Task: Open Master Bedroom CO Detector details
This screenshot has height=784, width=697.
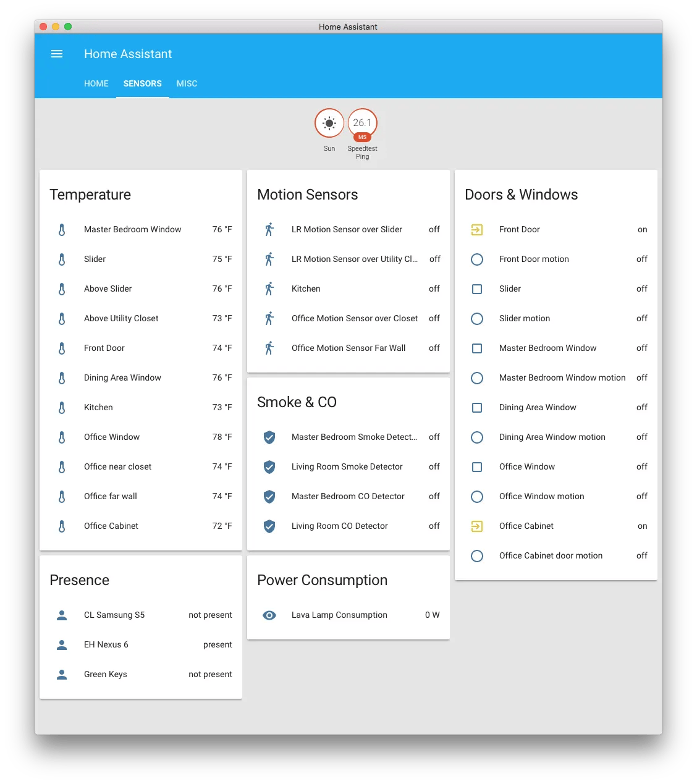Action: coord(348,496)
